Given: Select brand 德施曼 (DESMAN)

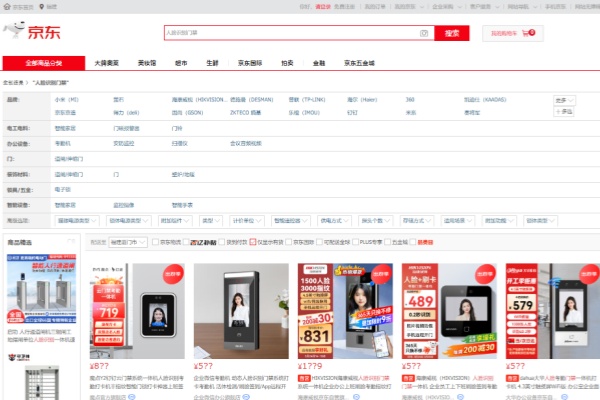Looking at the screenshot, I should [x=252, y=100].
